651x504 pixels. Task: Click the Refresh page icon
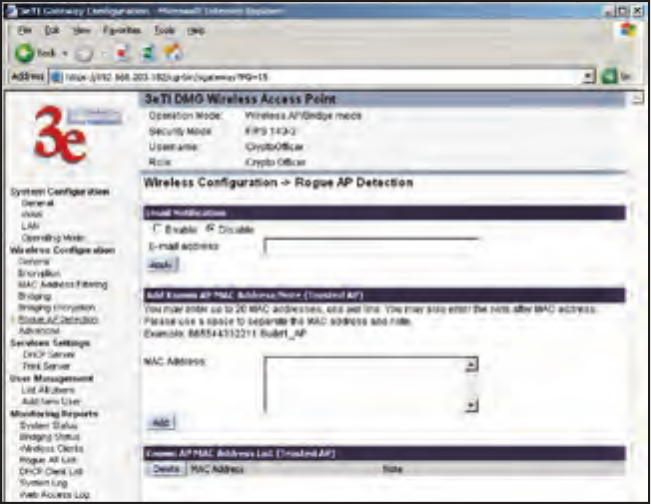coord(148,54)
